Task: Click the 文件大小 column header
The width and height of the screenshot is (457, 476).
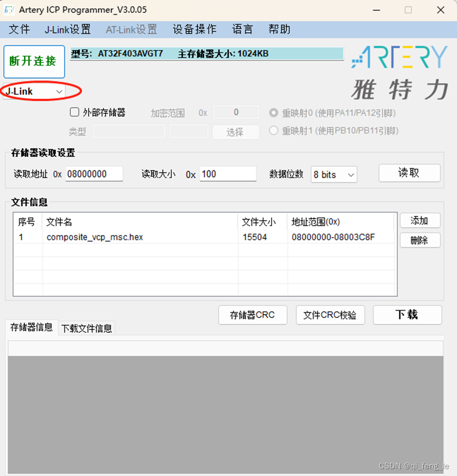Action: click(263, 222)
